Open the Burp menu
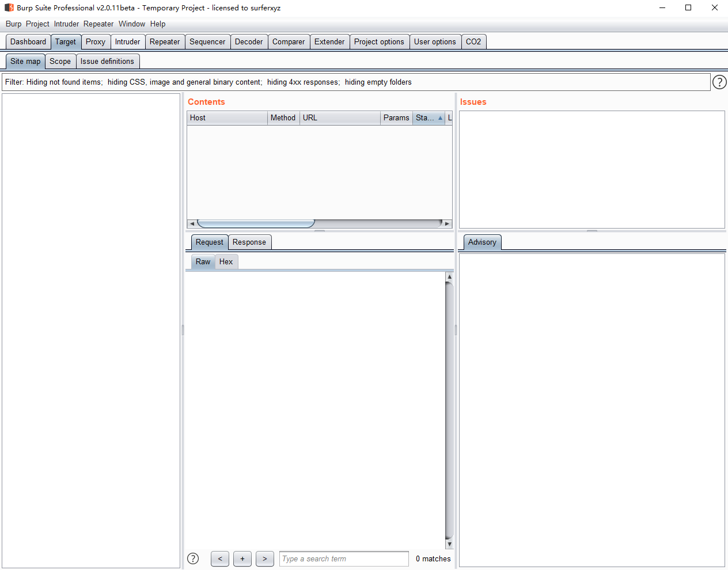 13,24
